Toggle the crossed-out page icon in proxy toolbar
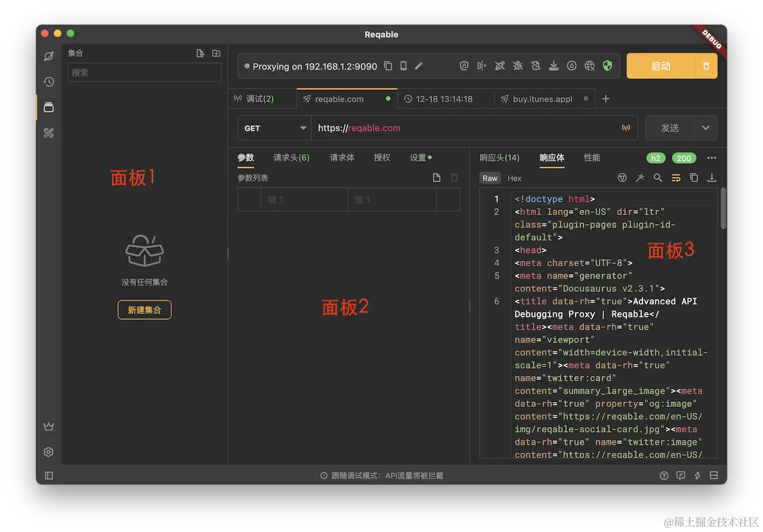Image resolution: width=763 pixels, height=532 pixels. tap(536, 66)
